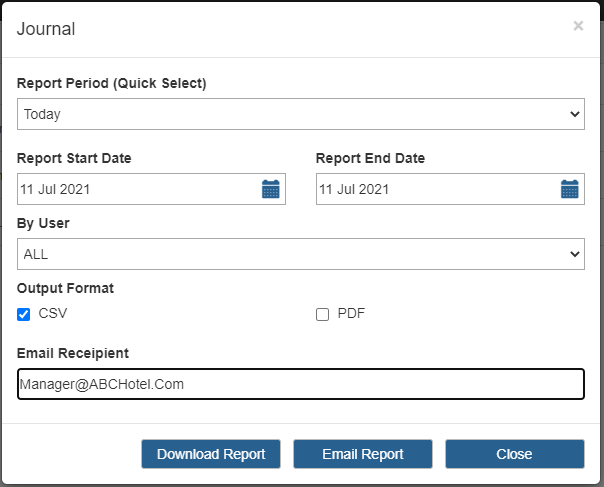
Task: Tick the PDF output format checkbox
Action: 322,314
